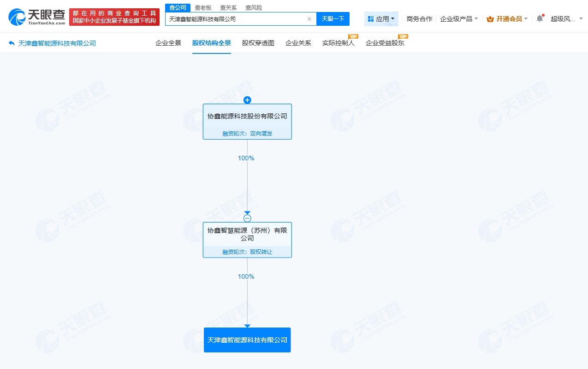Screen dimensions: 588x369
Task: Switch to the 企业全景 tab
Action: click(x=168, y=42)
